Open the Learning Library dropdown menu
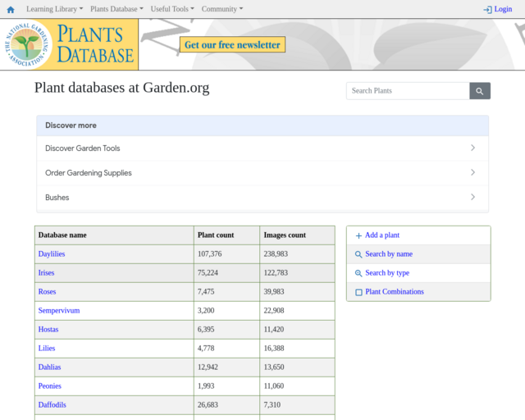This screenshot has width=525, height=420. point(55,9)
